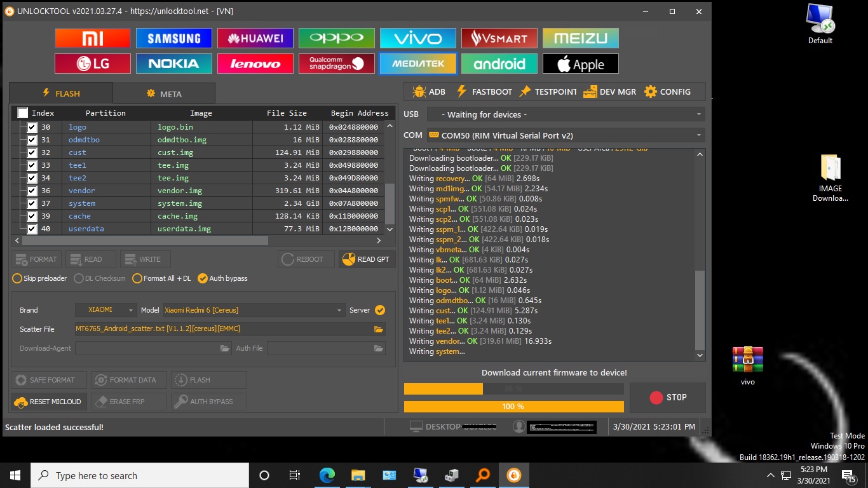Open the Dev Mgr tool
The image size is (868, 488).
coord(610,91)
